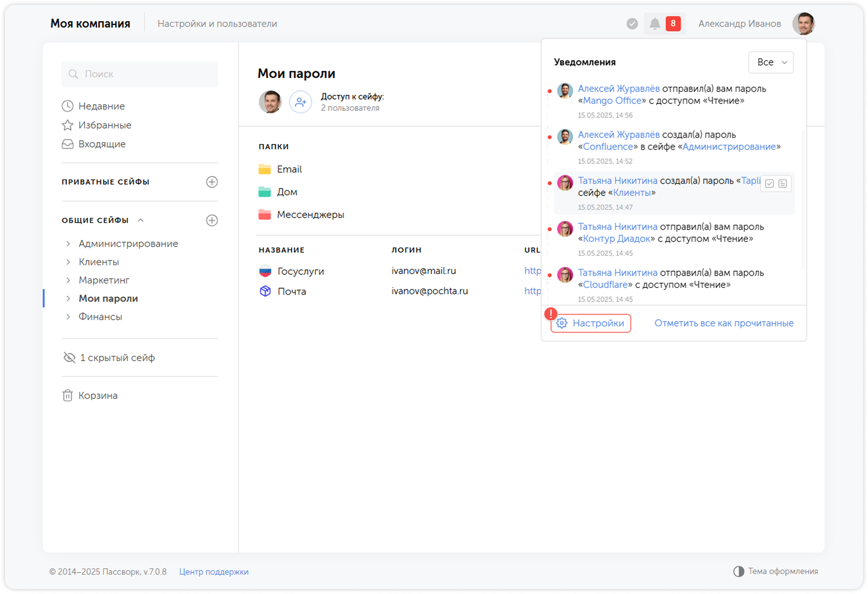Open Центр поддержки link
Image resolution: width=868 pixels, height=594 pixels.
214,572
